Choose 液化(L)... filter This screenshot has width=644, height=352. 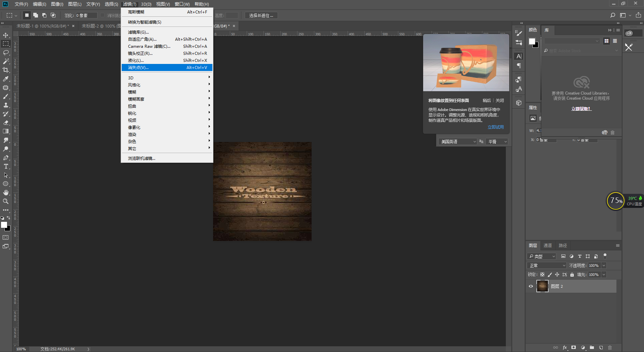(x=167, y=60)
